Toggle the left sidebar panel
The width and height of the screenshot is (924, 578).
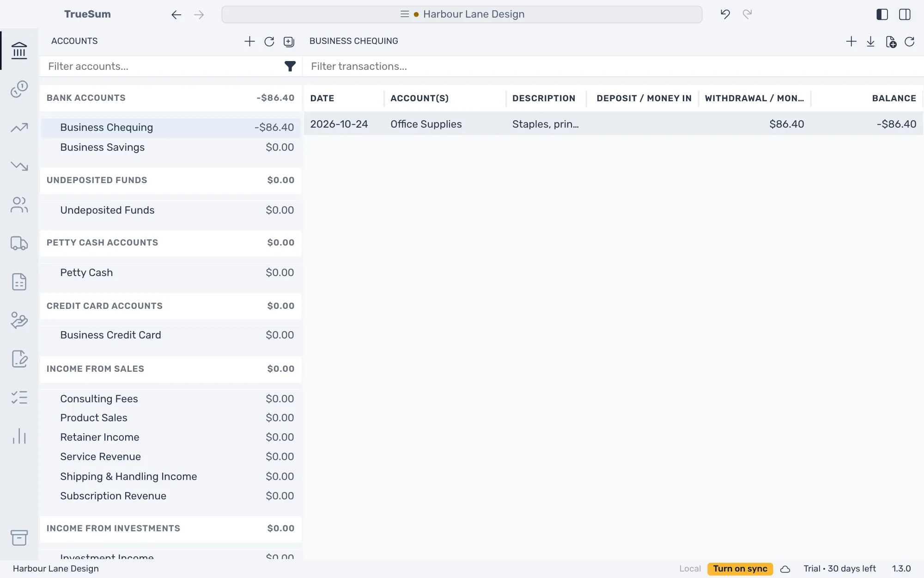click(x=882, y=14)
